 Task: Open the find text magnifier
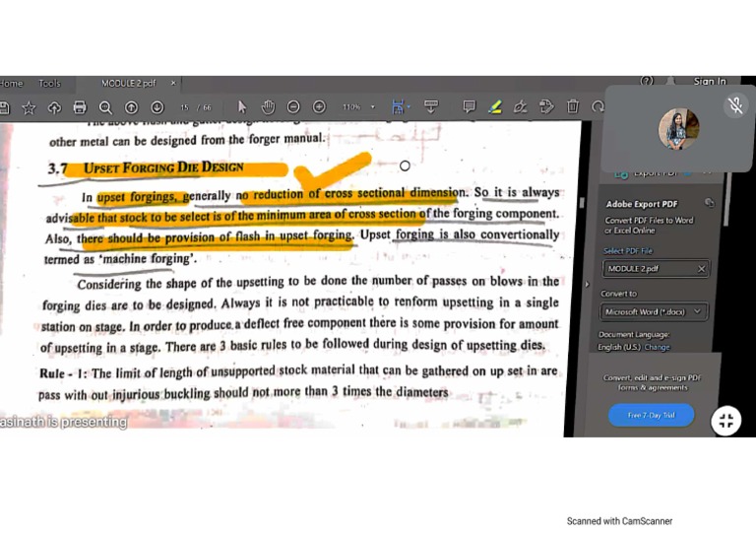105,107
